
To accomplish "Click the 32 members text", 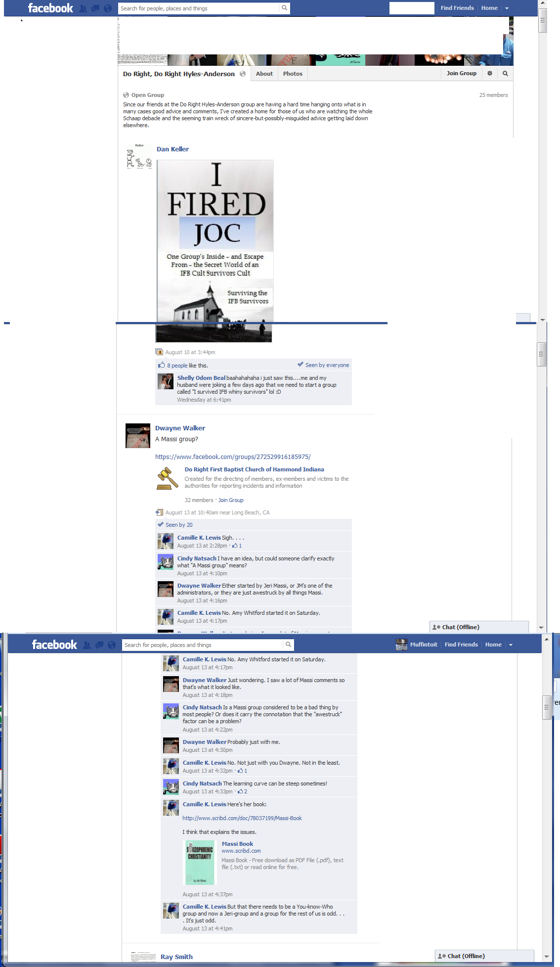I will point(199,500).
